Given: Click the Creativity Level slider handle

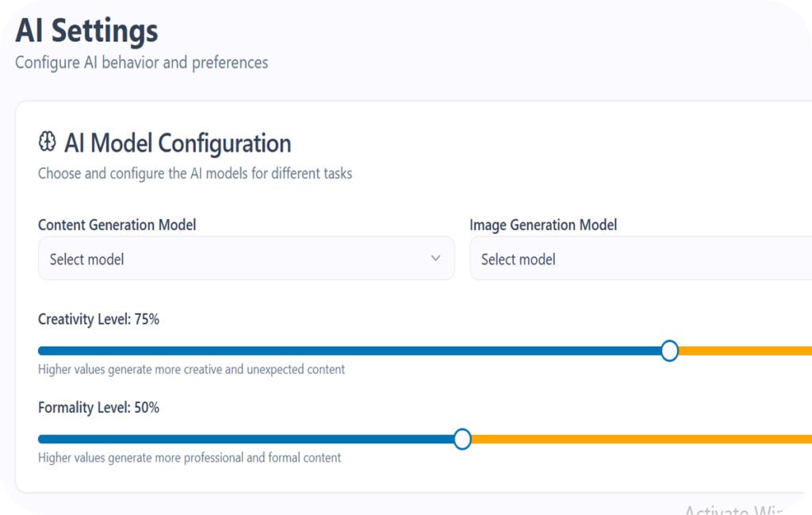Looking at the screenshot, I should click(x=669, y=351).
